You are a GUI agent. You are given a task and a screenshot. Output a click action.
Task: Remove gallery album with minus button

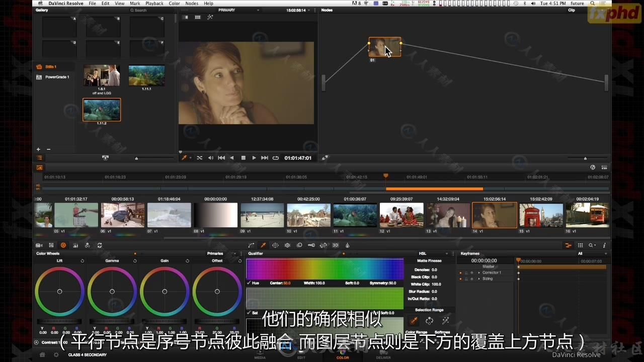(x=48, y=149)
